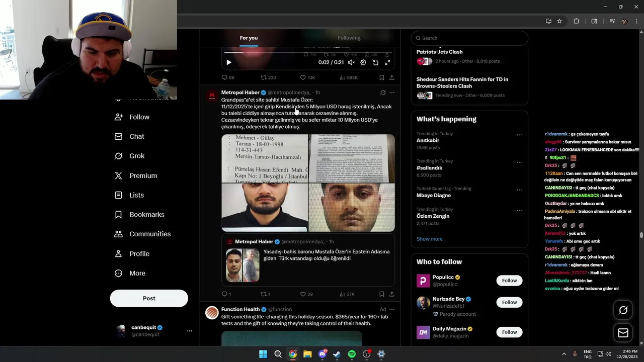Open Follow item in sidebar
644x362 pixels.
[x=132, y=117]
